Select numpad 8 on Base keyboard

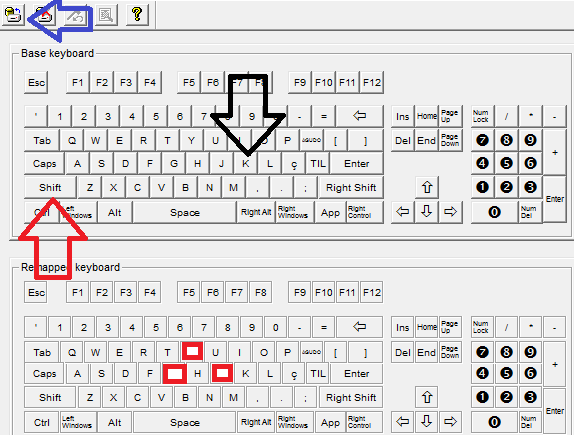(x=506, y=140)
